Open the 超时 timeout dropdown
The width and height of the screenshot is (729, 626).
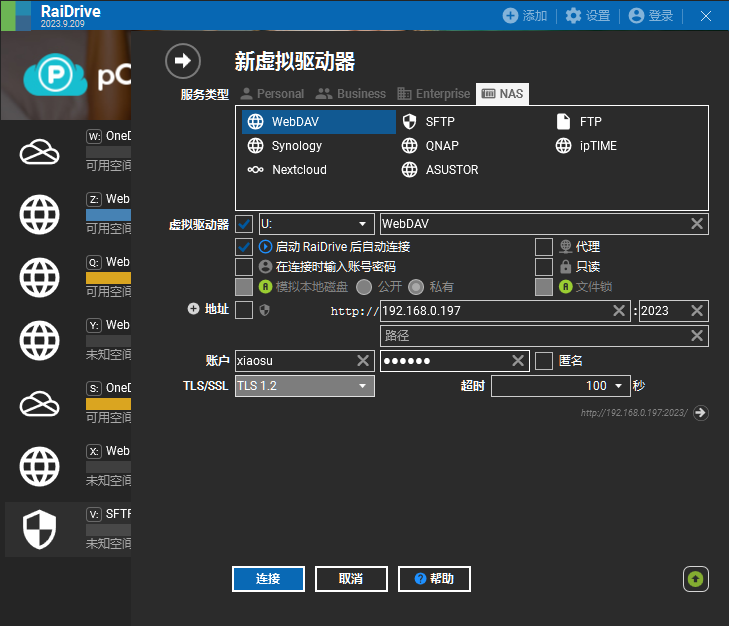620,386
